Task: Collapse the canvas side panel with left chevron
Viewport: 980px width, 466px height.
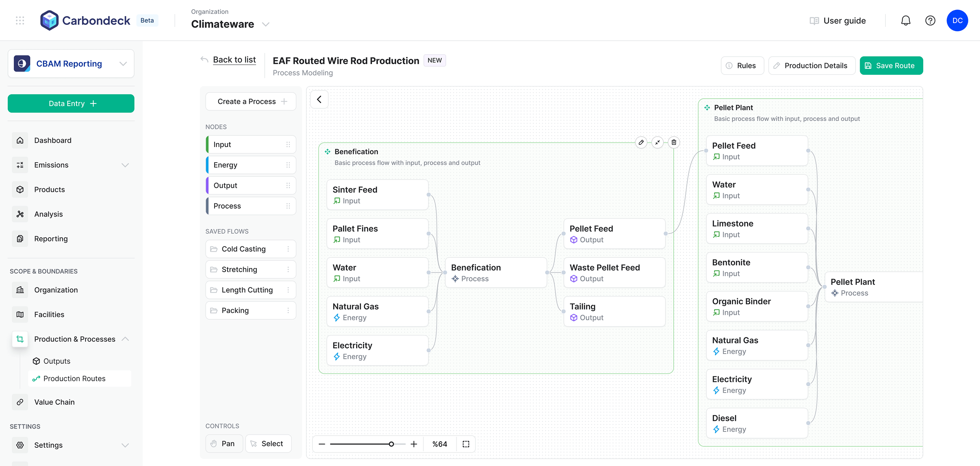Action: pyautogui.click(x=319, y=99)
